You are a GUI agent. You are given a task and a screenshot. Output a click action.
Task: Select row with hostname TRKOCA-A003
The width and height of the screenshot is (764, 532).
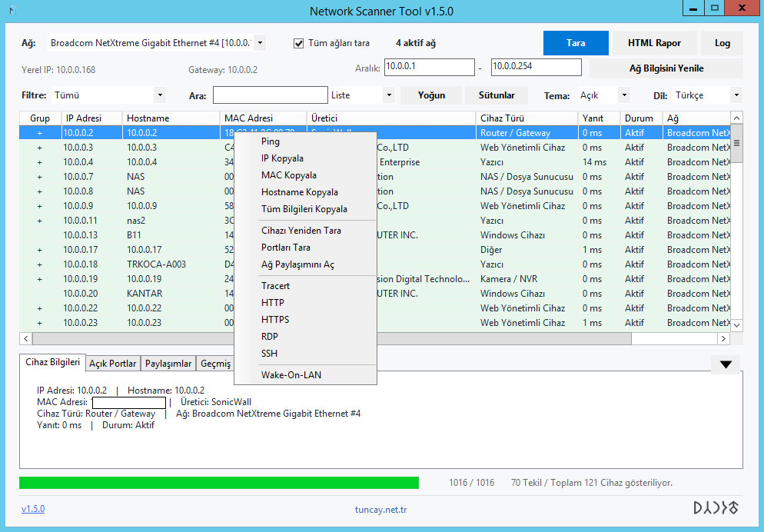[x=375, y=264]
